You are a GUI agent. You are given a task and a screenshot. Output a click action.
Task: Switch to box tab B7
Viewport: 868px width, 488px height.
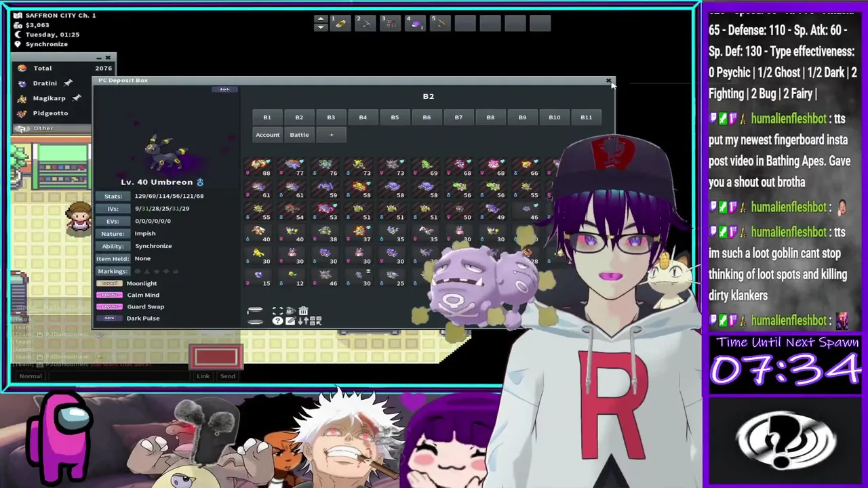click(x=458, y=117)
